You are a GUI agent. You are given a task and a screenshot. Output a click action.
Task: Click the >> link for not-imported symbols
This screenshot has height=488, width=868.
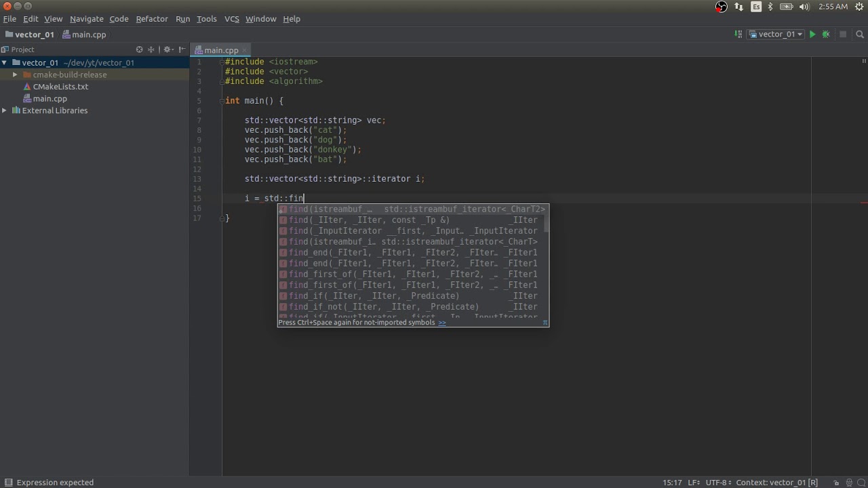(441, 322)
